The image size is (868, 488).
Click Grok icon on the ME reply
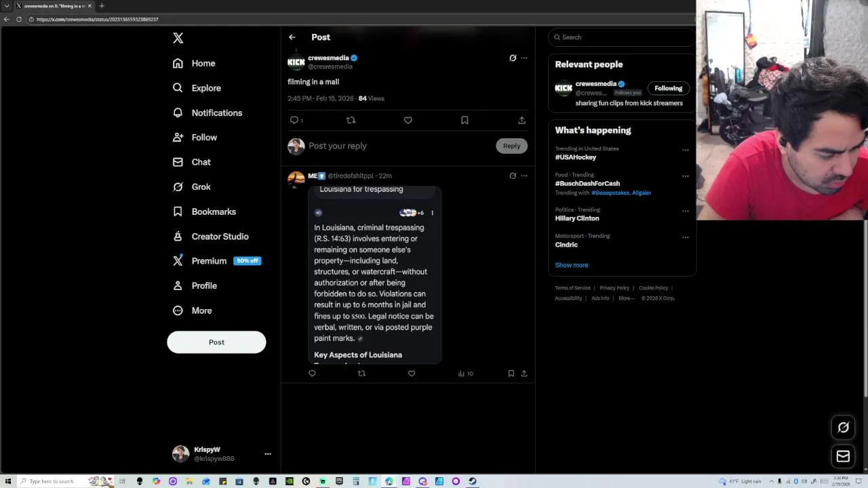(513, 176)
